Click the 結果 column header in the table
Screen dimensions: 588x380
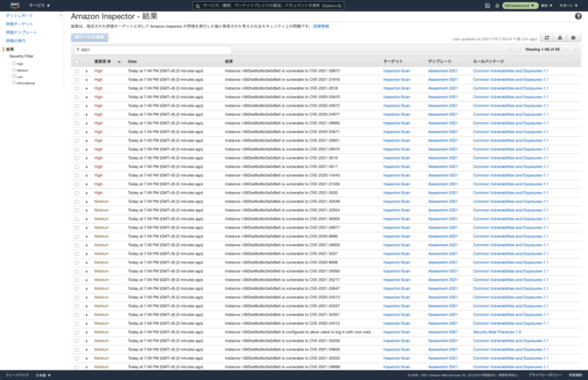click(x=229, y=61)
